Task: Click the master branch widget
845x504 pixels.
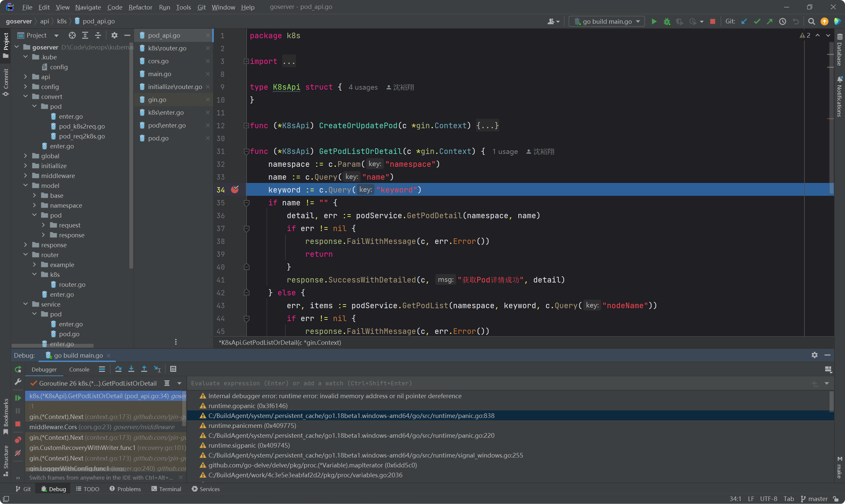Action: pyautogui.click(x=815, y=499)
